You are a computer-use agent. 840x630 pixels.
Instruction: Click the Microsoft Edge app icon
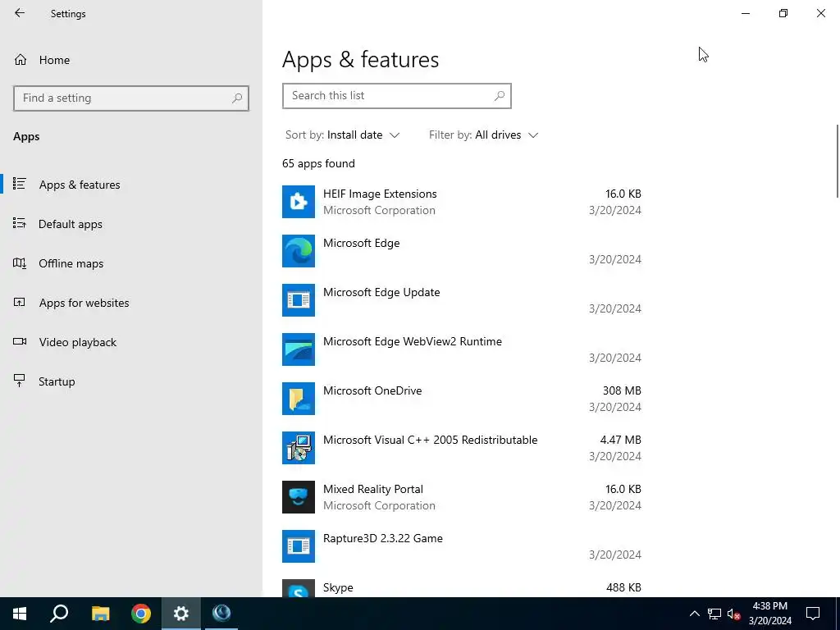299,251
